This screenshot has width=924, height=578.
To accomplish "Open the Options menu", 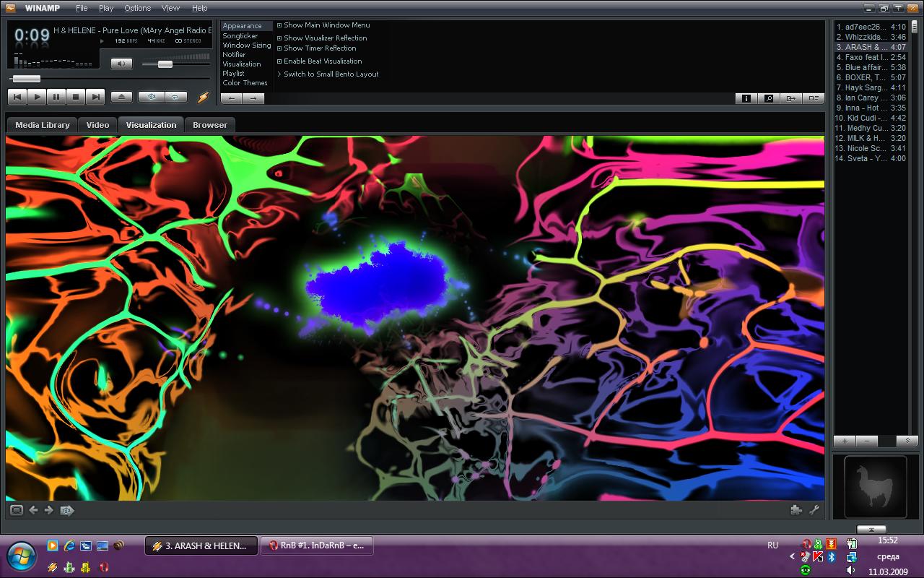I will pyautogui.click(x=137, y=8).
